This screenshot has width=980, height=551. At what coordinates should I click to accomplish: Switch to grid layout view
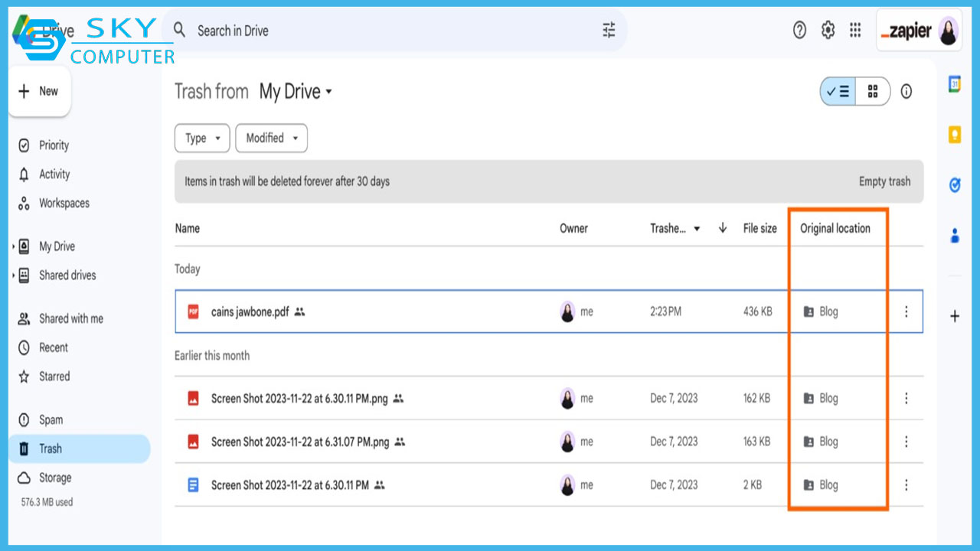tap(873, 92)
